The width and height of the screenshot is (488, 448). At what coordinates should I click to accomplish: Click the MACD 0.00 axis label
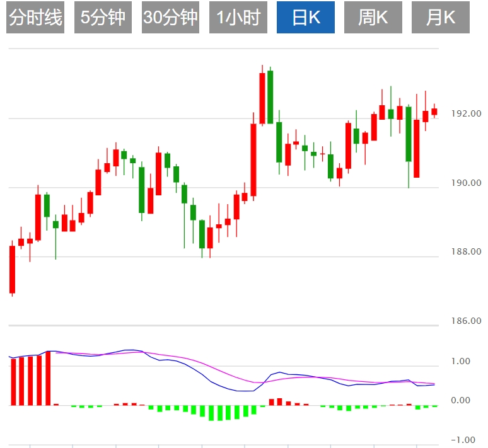tap(461, 400)
